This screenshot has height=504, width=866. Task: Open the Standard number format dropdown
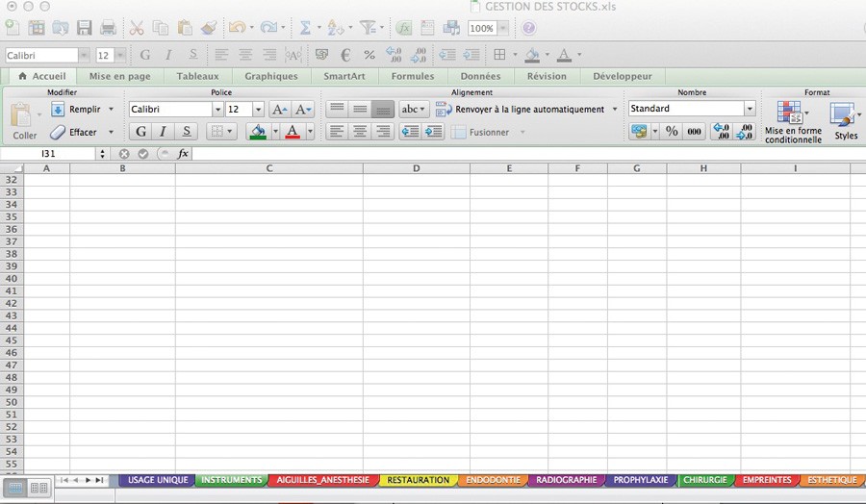(750, 110)
